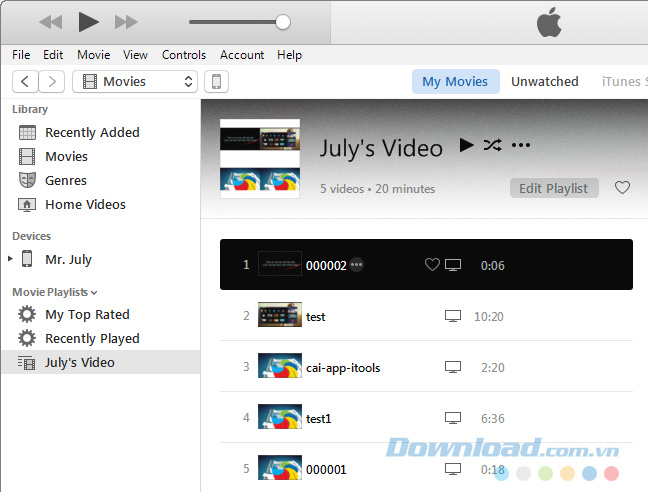
Task: Select the test1 video row
Action: 426,418
